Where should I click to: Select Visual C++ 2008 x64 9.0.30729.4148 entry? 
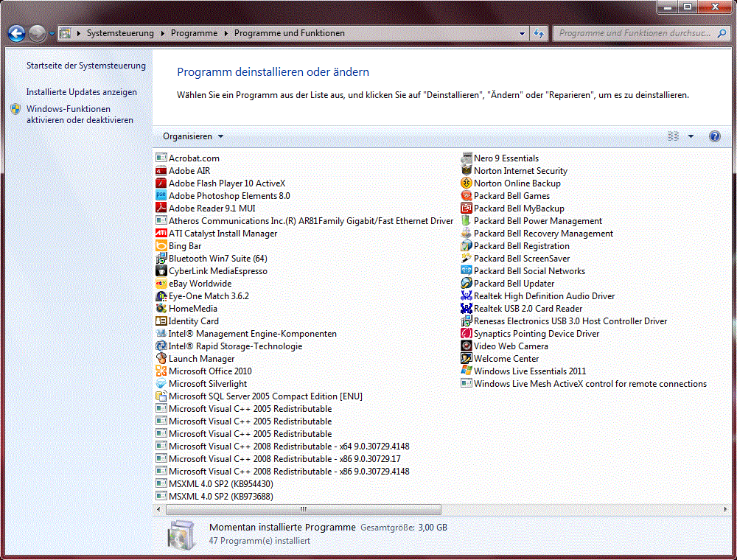coord(283,447)
